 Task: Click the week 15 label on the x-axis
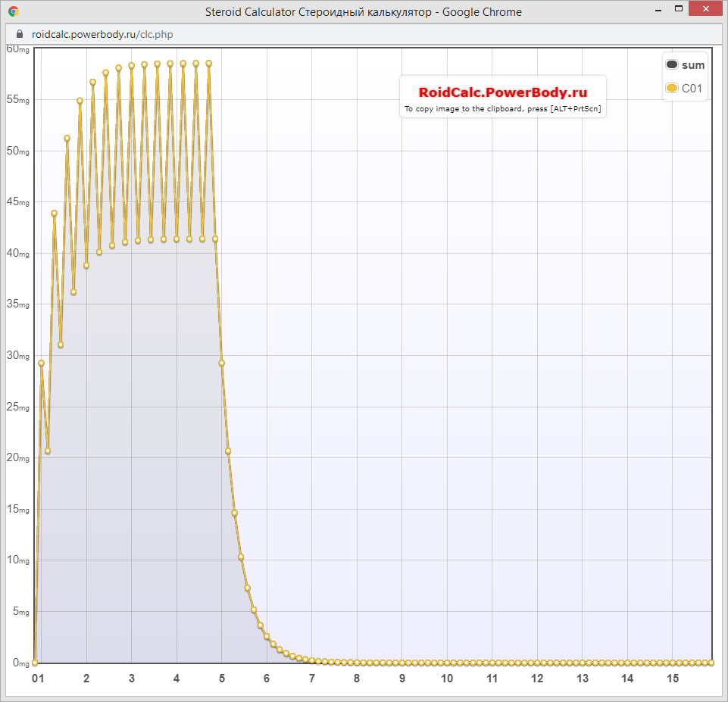(x=673, y=679)
